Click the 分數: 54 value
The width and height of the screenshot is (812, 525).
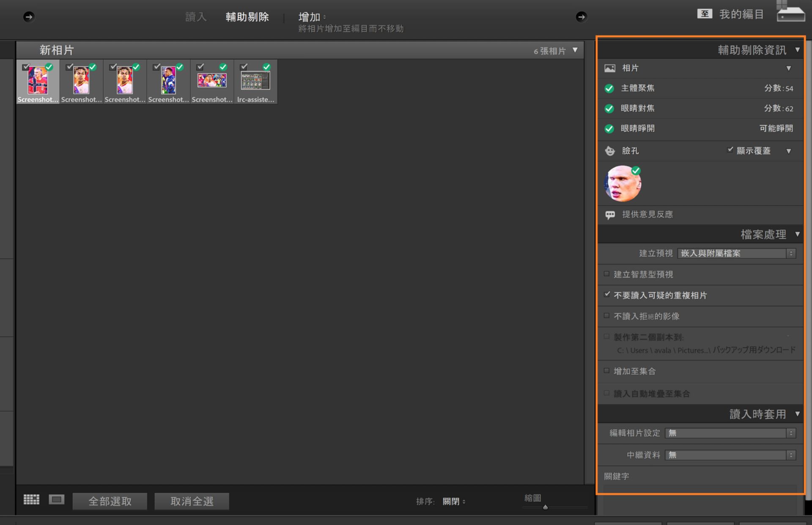pyautogui.click(x=779, y=88)
